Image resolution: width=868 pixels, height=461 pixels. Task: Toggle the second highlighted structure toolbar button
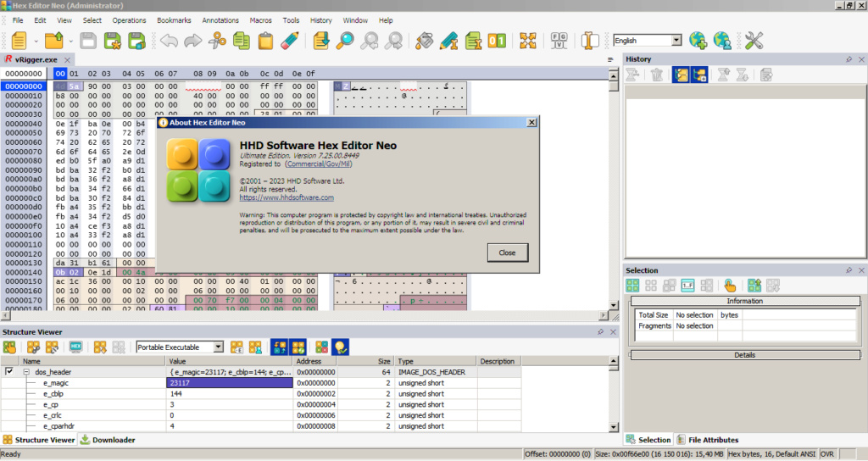pyautogui.click(x=298, y=347)
